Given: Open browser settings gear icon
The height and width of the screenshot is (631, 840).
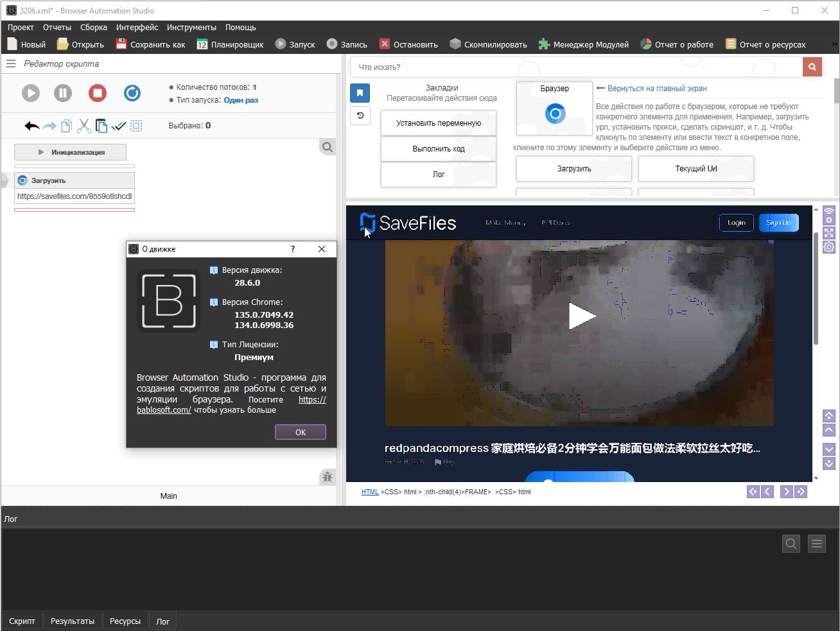Looking at the screenshot, I should point(829,247).
